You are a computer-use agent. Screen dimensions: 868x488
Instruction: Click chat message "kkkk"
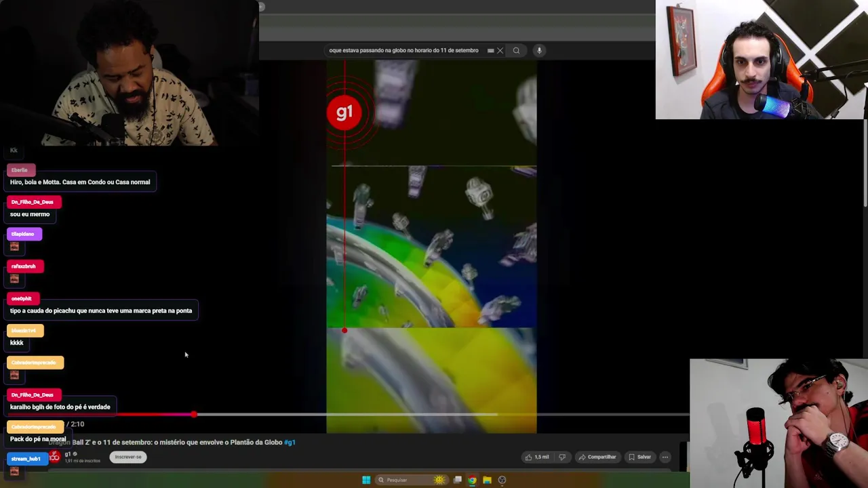click(17, 343)
